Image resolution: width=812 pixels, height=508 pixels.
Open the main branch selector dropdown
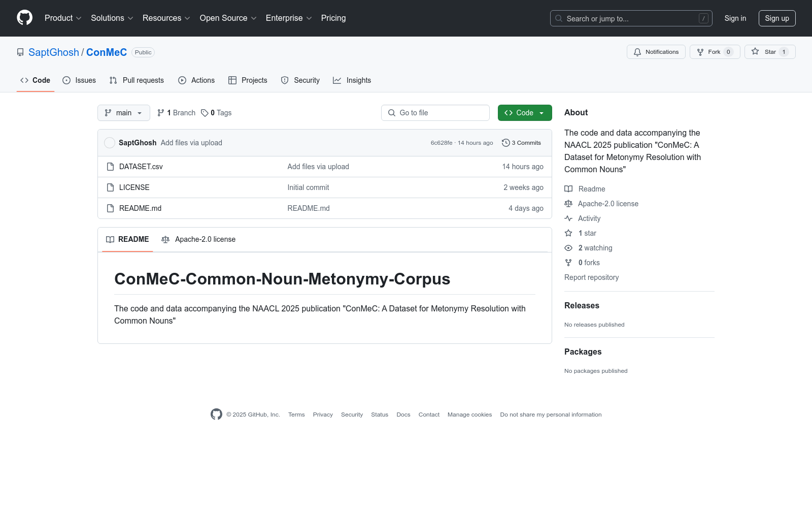[x=124, y=113]
